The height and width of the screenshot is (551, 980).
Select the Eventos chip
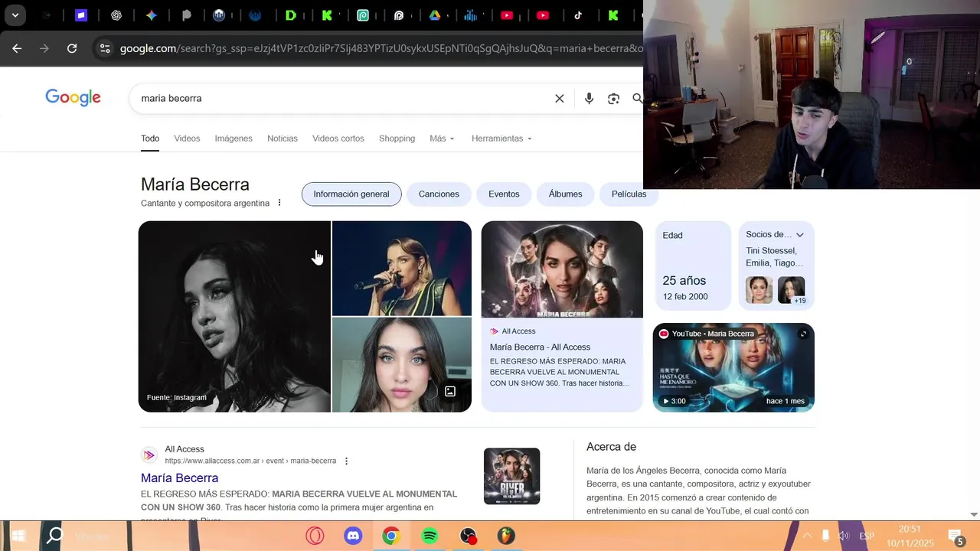(x=504, y=194)
